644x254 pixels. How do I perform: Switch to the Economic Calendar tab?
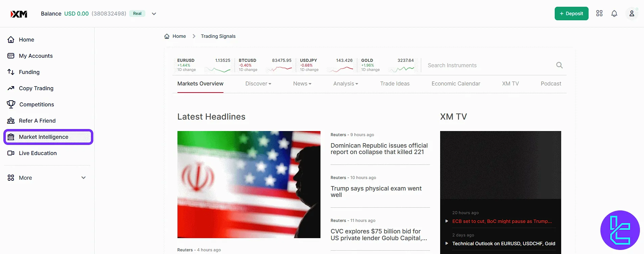click(456, 84)
